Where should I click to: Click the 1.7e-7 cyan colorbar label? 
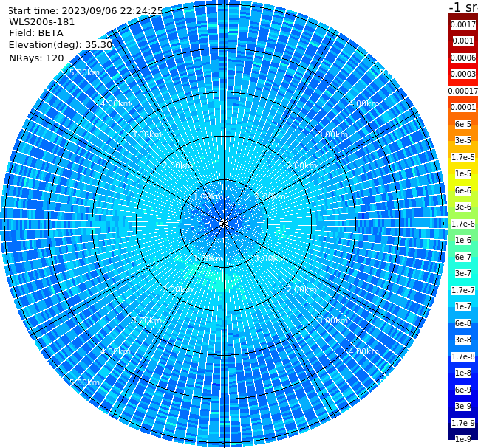point(463,290)
